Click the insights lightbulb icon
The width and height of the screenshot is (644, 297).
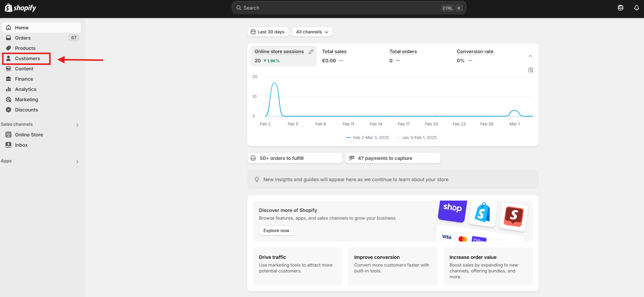pos(257,179)
